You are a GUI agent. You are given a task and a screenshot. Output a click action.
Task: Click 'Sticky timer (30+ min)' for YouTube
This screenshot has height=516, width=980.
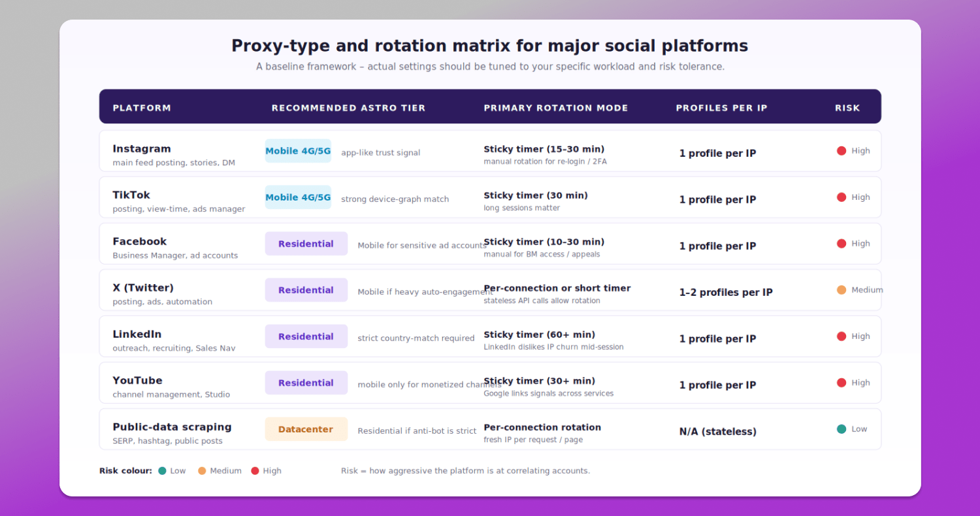click(x=540, y=381)
